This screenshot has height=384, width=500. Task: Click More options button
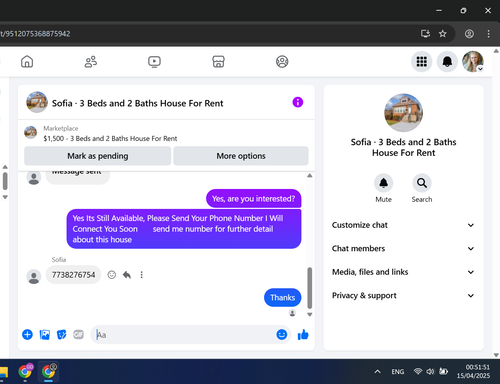[241, 156]
